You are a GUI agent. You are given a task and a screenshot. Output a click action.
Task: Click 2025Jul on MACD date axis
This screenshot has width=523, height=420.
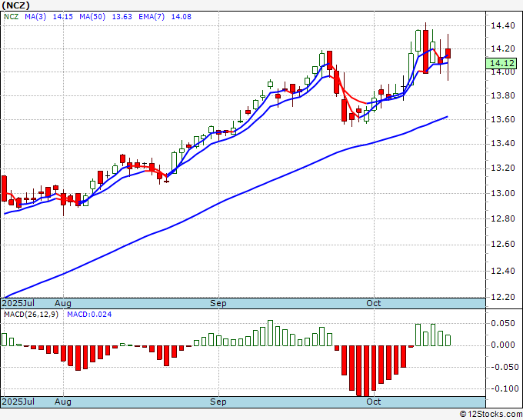click(18, 402)
